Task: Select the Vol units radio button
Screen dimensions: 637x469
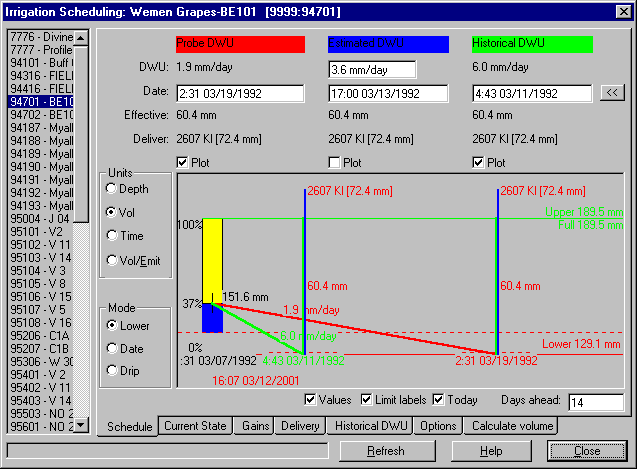Action: click(111, 212)
